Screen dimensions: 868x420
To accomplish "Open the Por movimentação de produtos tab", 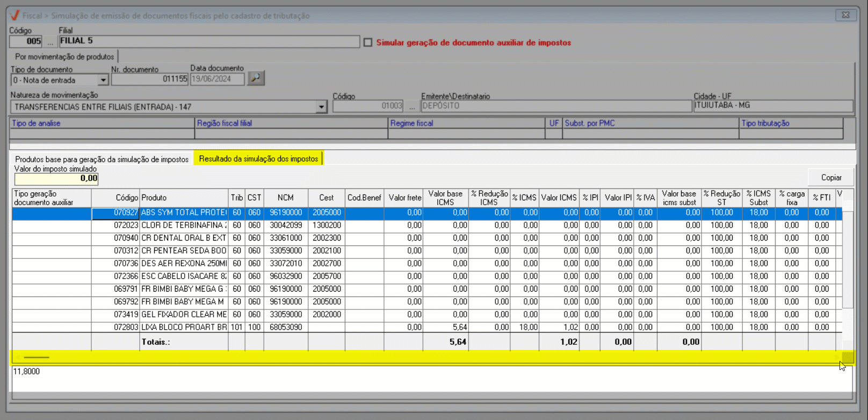I will pos(64,56).
